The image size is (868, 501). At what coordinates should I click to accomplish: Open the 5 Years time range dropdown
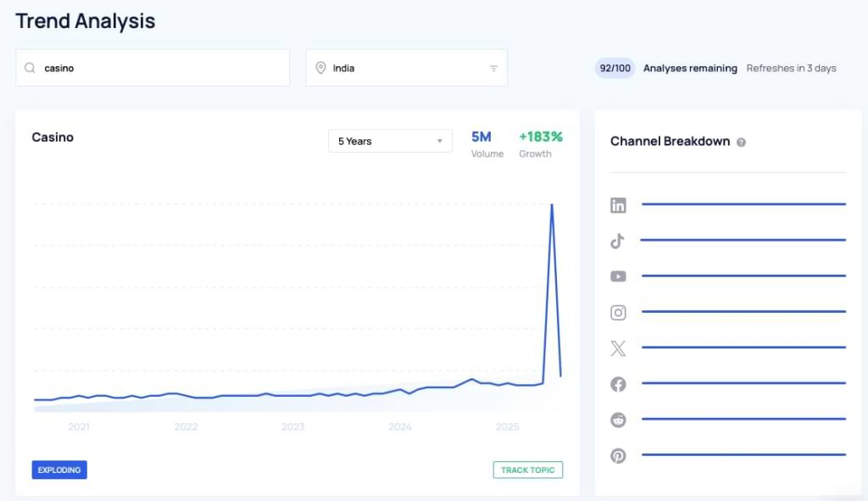point(390,141)
